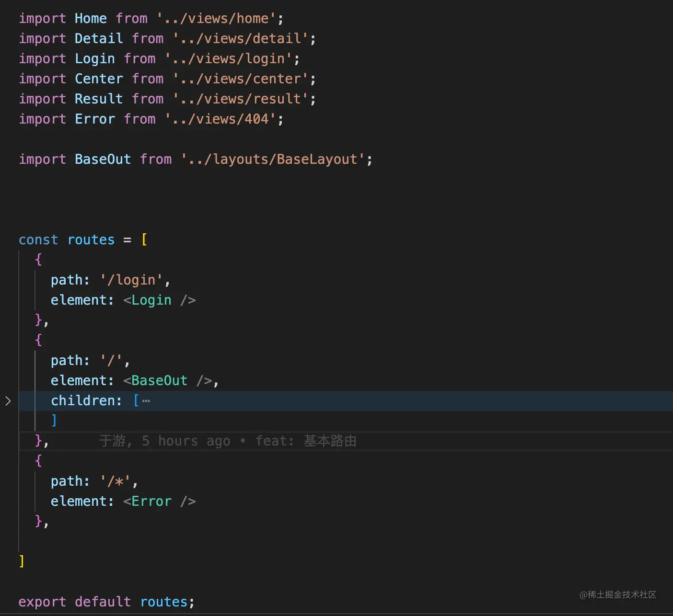Click routes in the const declaration

coord(91,240)
